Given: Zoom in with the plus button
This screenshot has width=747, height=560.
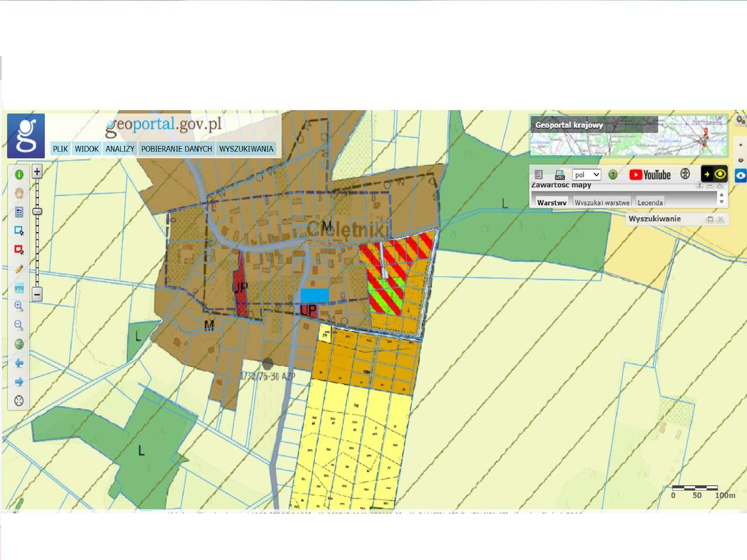Looking at the screenshot, I should point(37,171).
